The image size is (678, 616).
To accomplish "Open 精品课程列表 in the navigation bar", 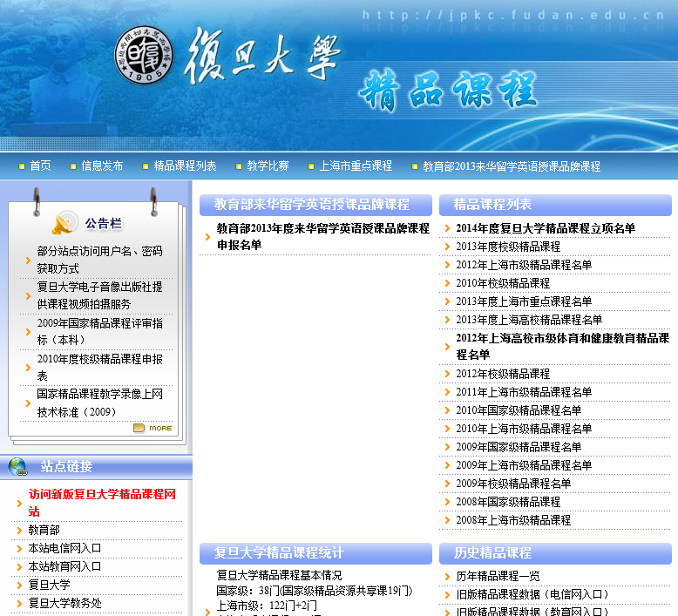I will pos(185,166).
